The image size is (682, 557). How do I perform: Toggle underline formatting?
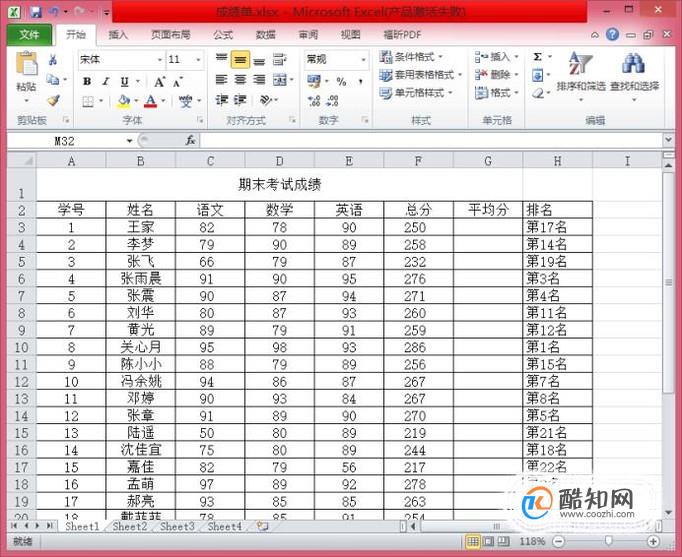coord(124,81)
